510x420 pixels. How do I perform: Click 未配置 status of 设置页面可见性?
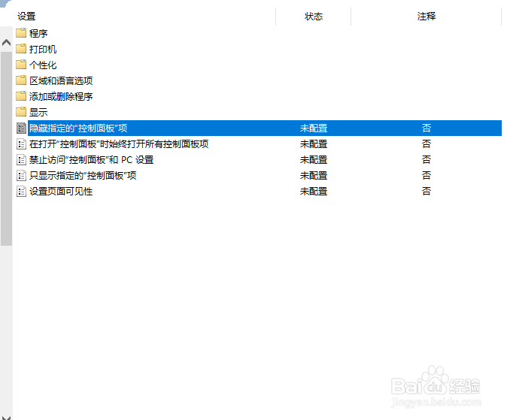point(314,192)
